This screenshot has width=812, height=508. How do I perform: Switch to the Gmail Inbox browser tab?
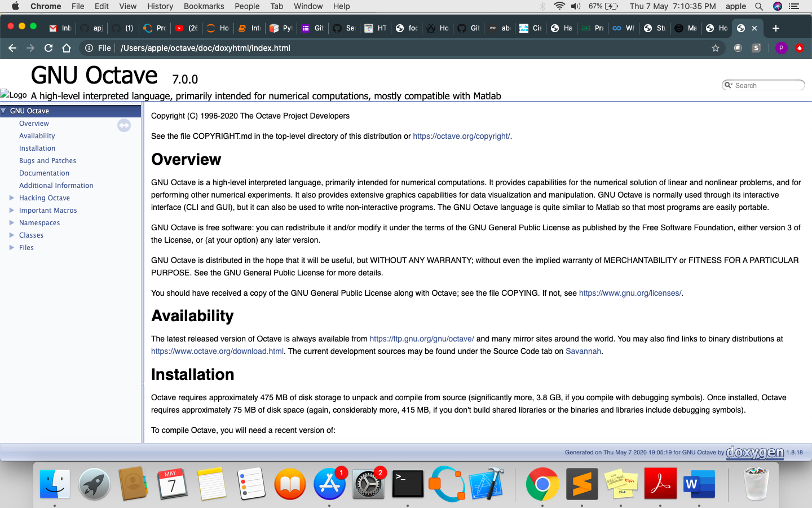tap(59, 28)
